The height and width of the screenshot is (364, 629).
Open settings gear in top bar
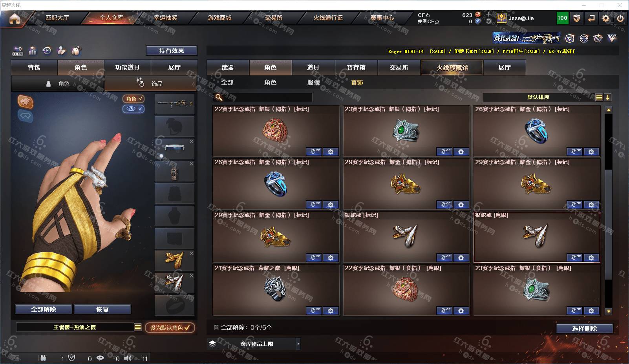606,18
